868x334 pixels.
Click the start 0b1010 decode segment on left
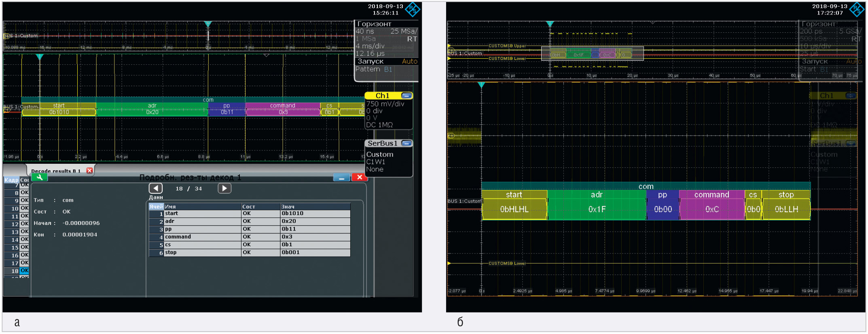59,109
